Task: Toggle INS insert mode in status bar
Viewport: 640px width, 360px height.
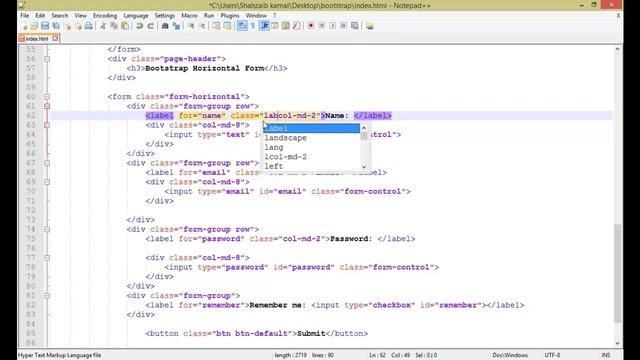Action: pos(606,355)
